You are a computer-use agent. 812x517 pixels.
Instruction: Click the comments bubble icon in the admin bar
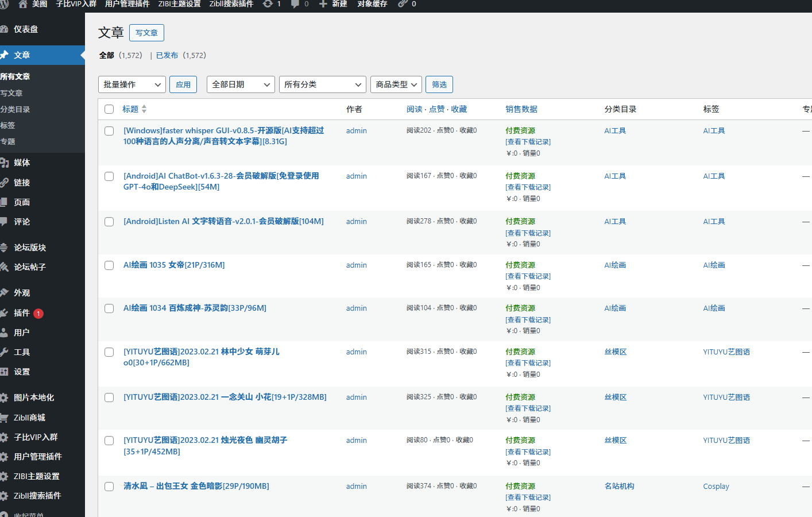pos(295,4)
